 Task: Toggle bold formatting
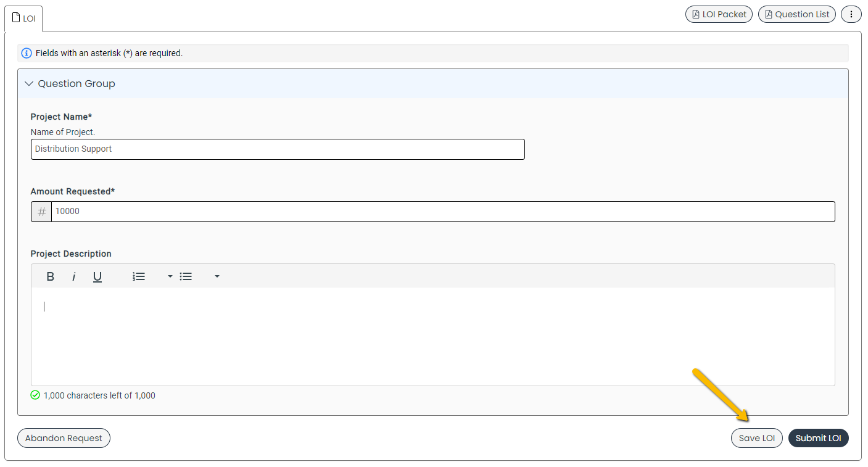50,276
